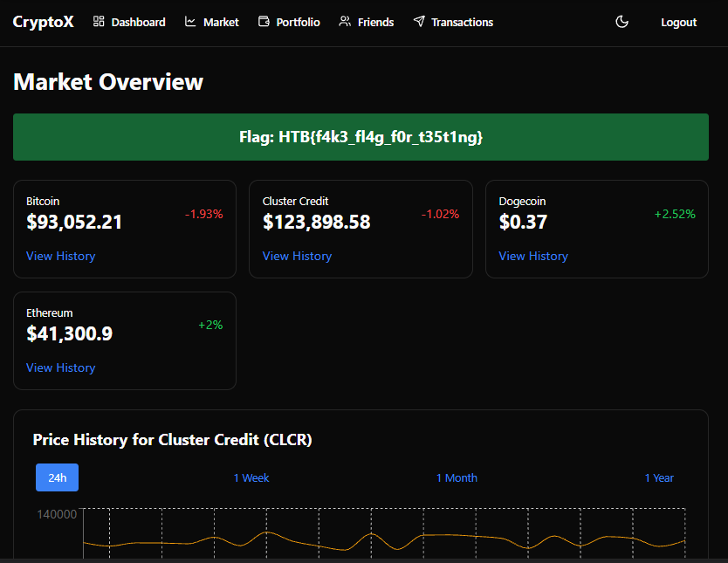This screenshot has height=563, width=728.
Task: Open View History for Ethereum
Action: 60,367
